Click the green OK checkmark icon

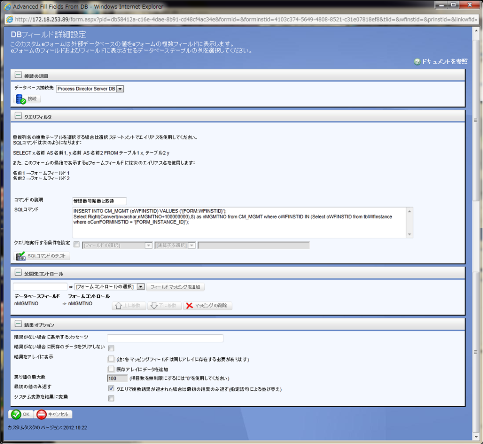[x=16, y=414]
